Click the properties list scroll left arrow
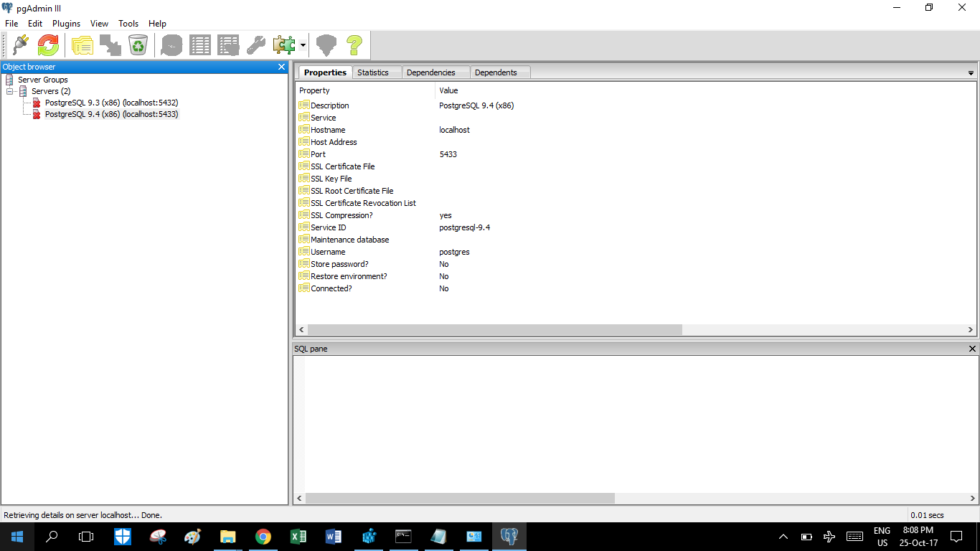 tap(301, 330)
